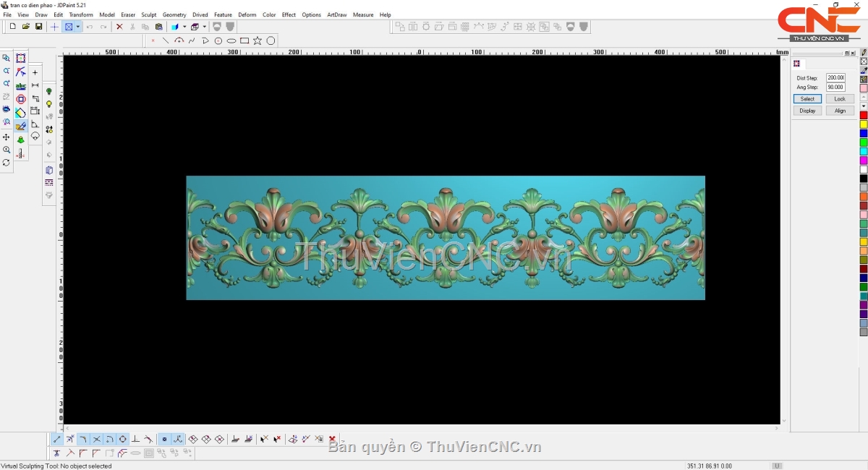The height and width of the screenshot is (470, 868).
Task: Click the carved relief model in the canvas
Action: tap(446, 238)
